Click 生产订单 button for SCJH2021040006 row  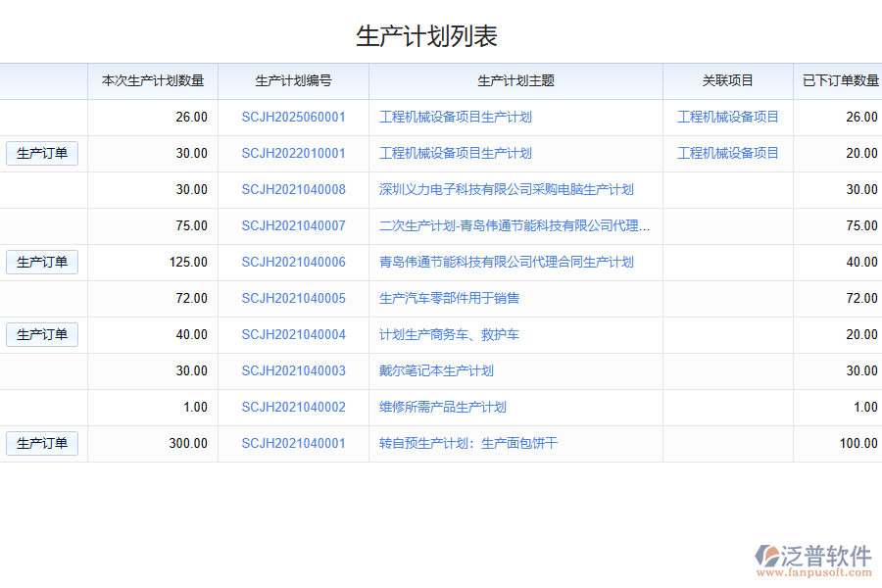point(42,263)
